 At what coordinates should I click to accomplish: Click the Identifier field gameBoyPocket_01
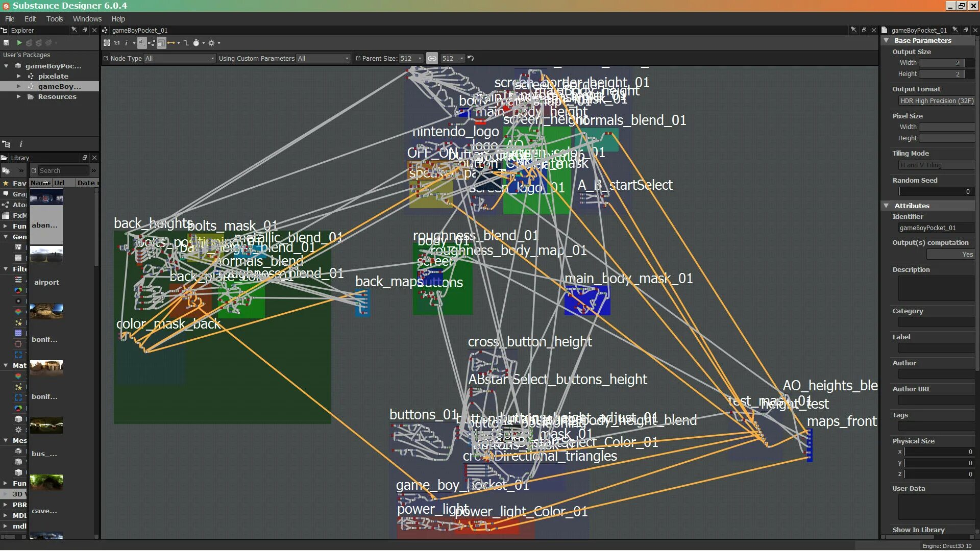pos(937,228)
